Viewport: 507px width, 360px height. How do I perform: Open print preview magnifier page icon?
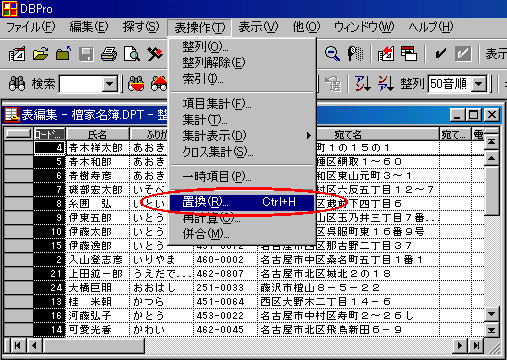132,54
